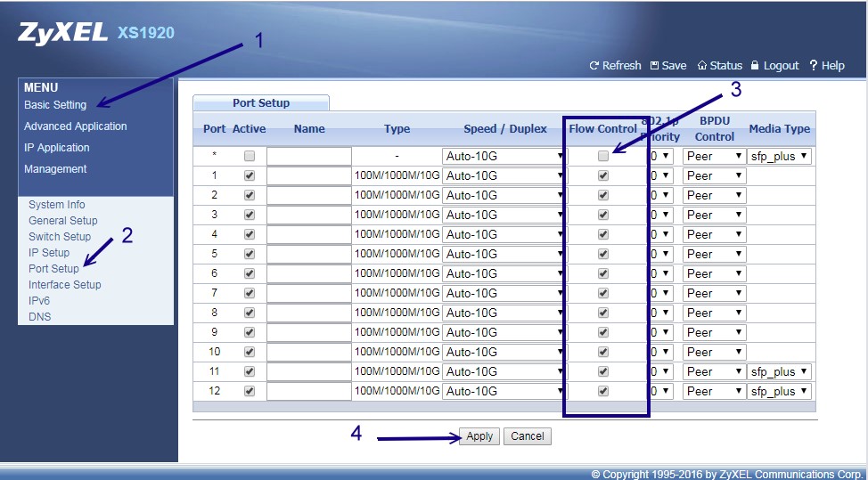Open Advanced Application menu

[x=76, y=126]
